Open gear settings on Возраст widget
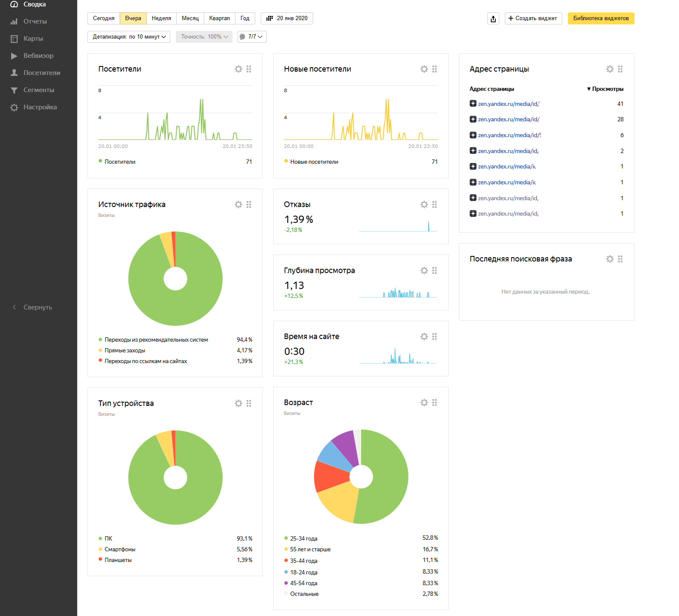The image size is (679, 616). coord(424,403)
